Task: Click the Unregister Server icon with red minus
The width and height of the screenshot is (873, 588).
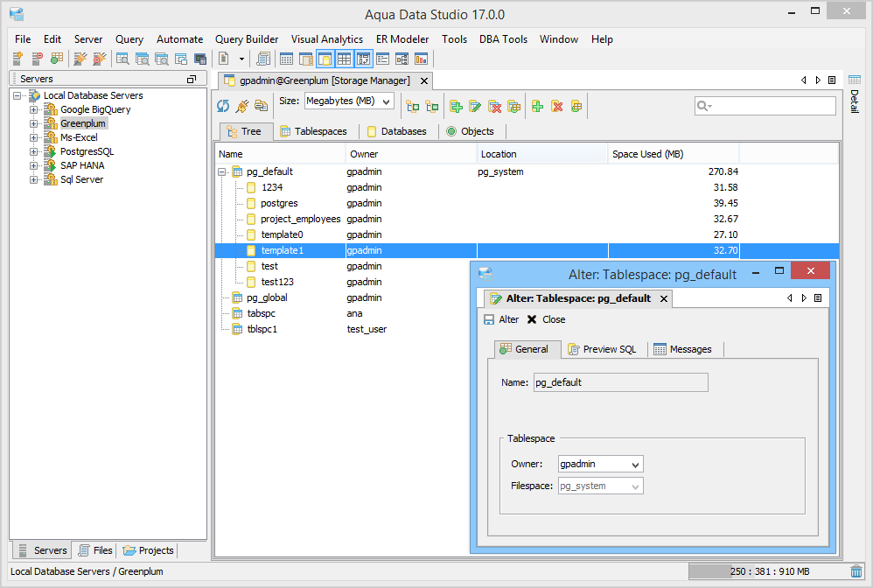Action: [x=37, y=59]
